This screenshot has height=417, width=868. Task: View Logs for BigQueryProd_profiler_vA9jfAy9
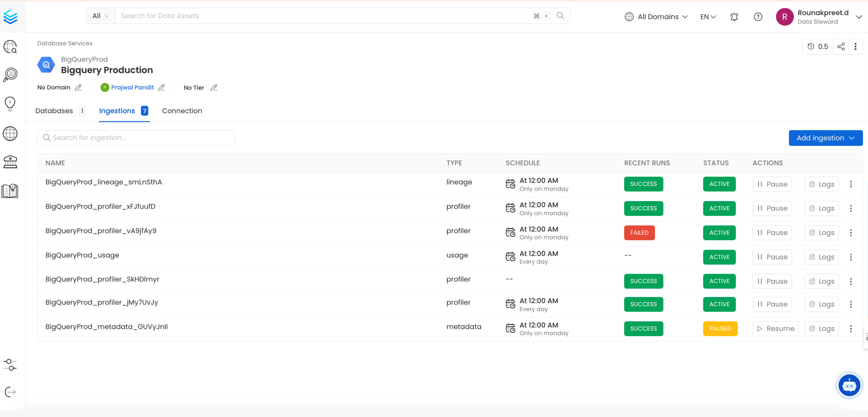point(821,232)
